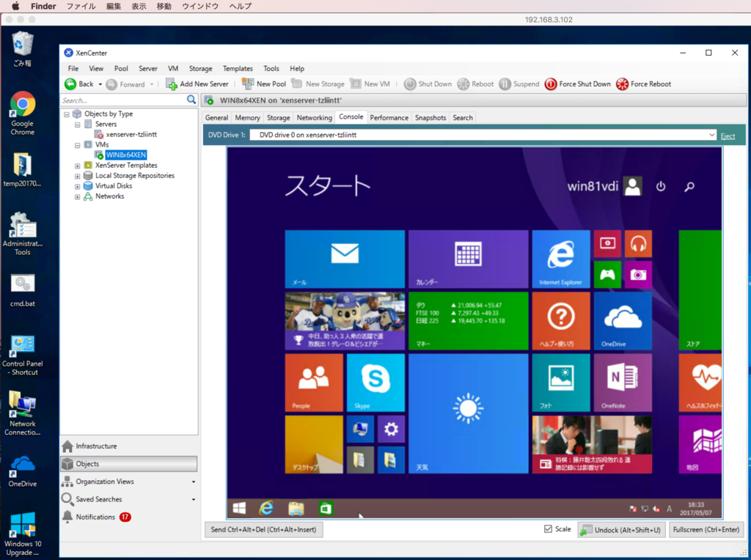Switch to the General tab

click(216, 118)
